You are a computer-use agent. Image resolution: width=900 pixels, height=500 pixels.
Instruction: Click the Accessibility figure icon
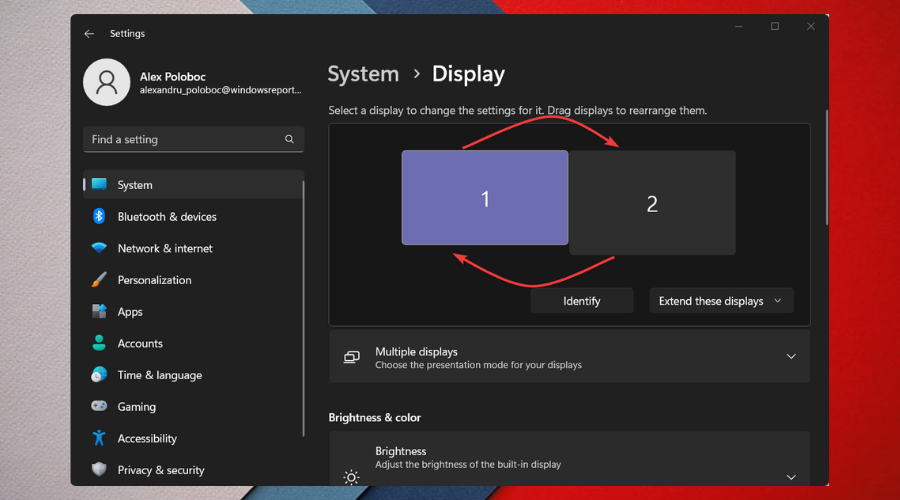click(x=99, y=438)
